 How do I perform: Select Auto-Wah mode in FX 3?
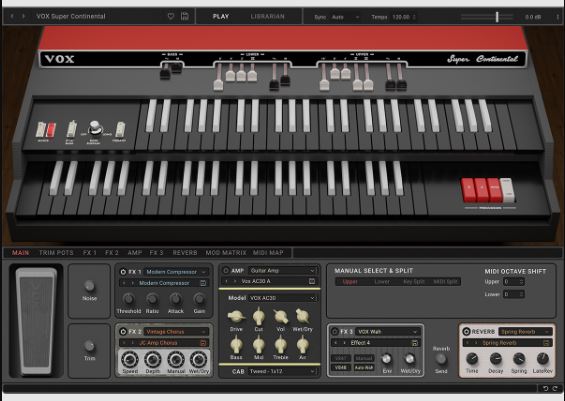(x=364, y=368)
